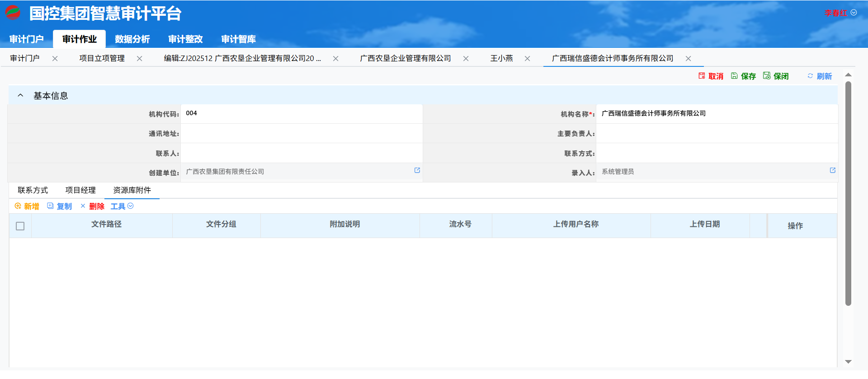The image size is (868, 379).
Task: Switch to the 数据分析 menu
Action: (132, 39)
